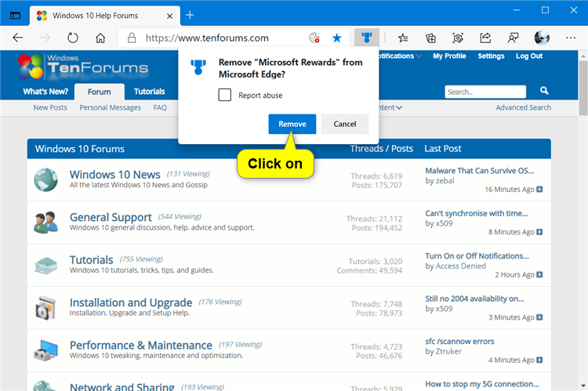Open the FAQ submenu link
588x391 pixels.
click(x=160, y=107)
